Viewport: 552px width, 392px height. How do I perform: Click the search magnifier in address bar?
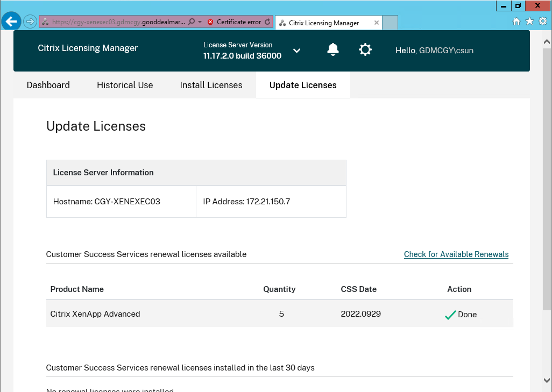(191, 22)
